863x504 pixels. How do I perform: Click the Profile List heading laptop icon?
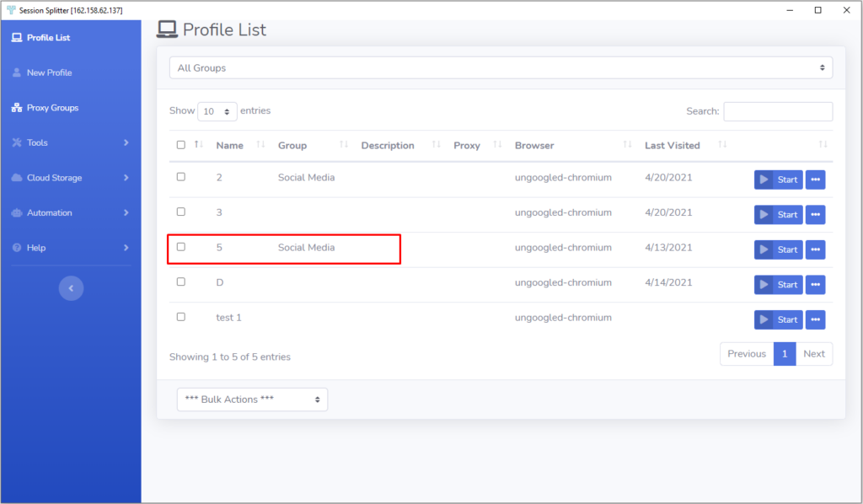point(167,29)
